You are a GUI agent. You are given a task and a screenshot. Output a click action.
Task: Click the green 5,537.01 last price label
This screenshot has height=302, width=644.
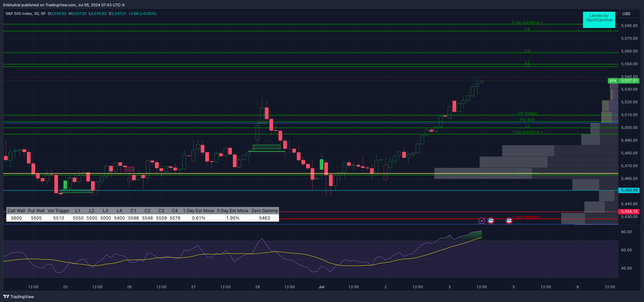[629, 81]
